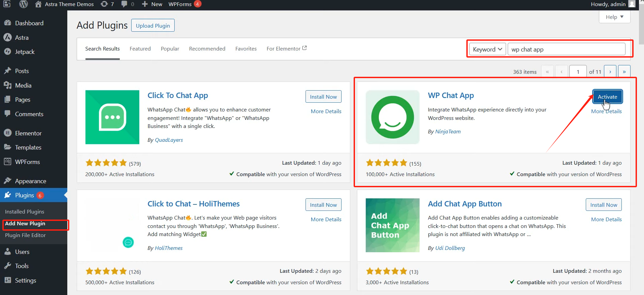Switch to the Popular plugins tab

point(170,49)
